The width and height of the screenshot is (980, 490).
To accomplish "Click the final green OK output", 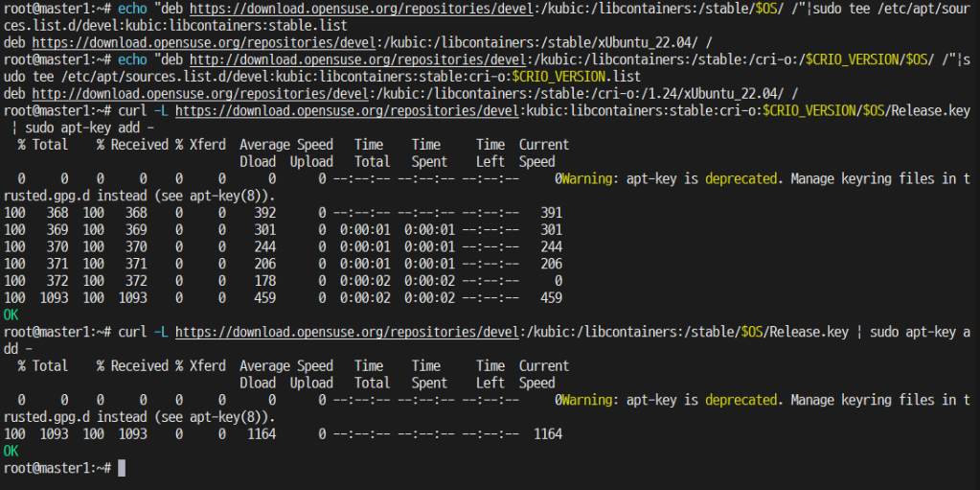I will click(x=11, y=451).
